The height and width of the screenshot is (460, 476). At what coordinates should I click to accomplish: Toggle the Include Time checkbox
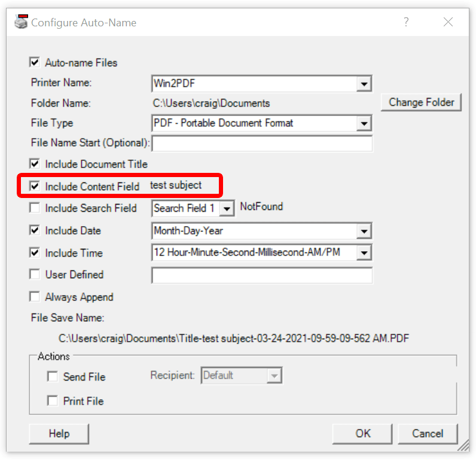[35, 252]
